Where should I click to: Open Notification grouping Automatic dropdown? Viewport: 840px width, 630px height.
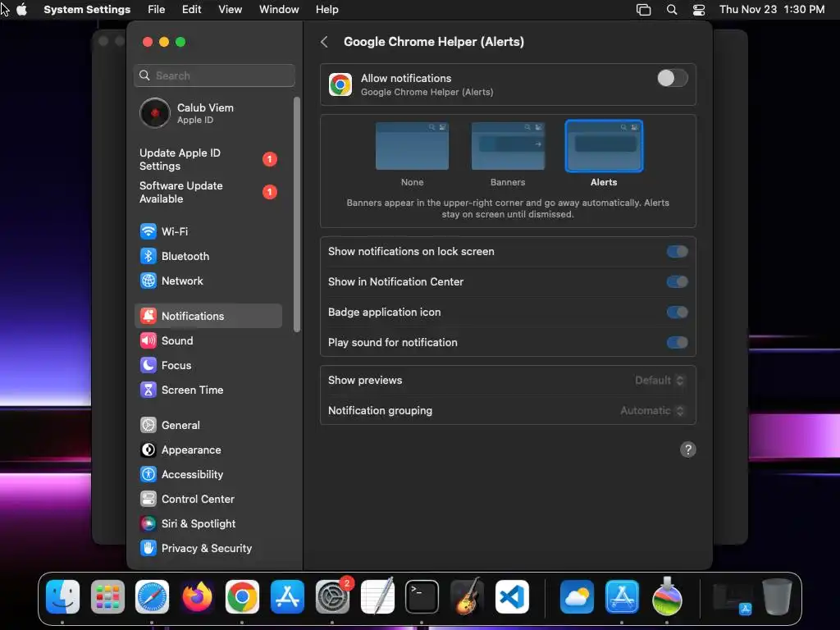[x=652, y=411]
